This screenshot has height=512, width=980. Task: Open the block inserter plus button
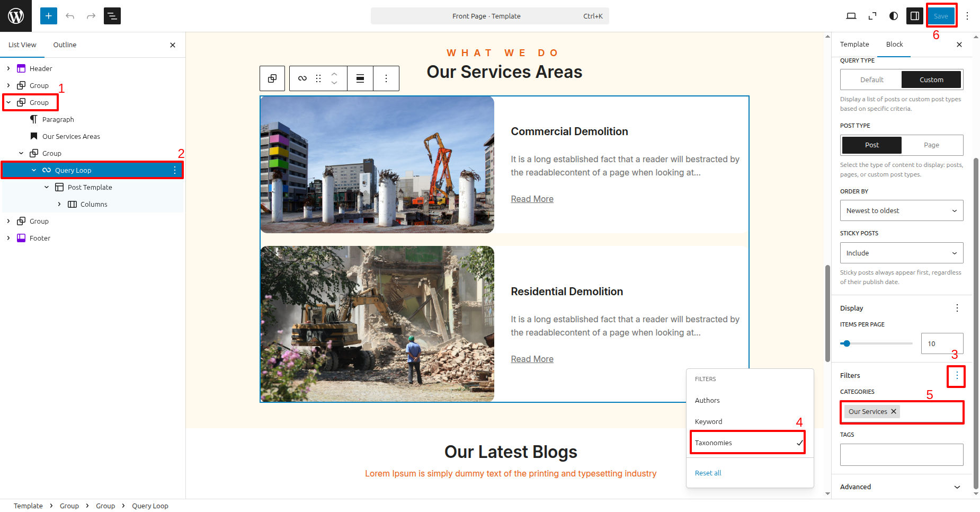pyautogui.click(x=48, y=16)
